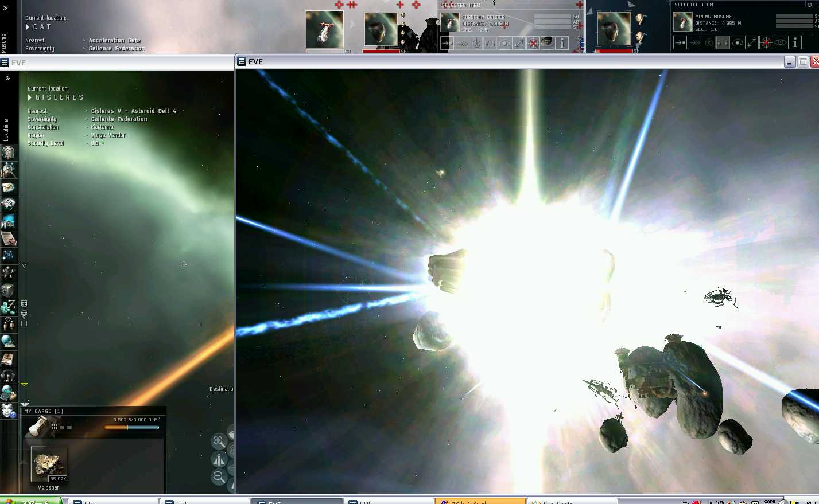Open the jukebox headphones icon

coord(9,376)
